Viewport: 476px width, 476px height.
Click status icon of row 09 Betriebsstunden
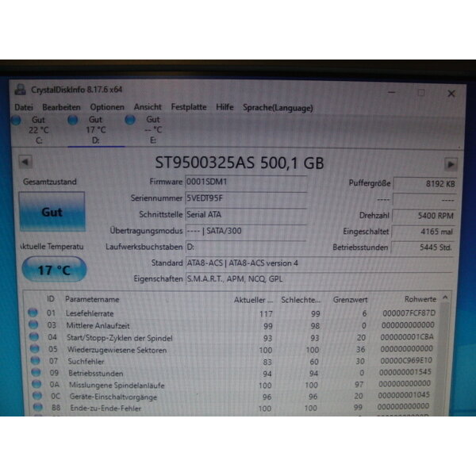[x=36, y=372]
